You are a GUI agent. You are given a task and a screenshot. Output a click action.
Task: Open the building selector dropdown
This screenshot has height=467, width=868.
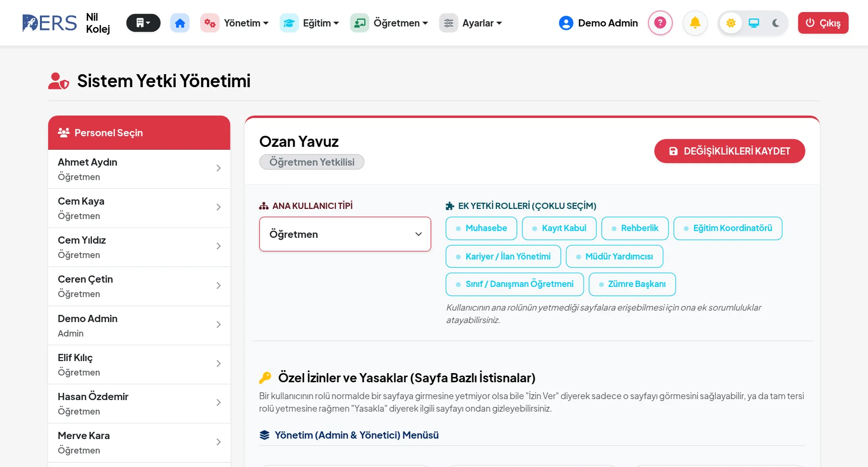coord(143,23)
